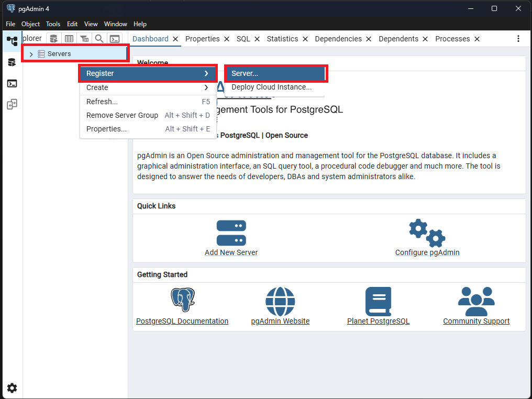Open the Edit menu

[72, 24]
